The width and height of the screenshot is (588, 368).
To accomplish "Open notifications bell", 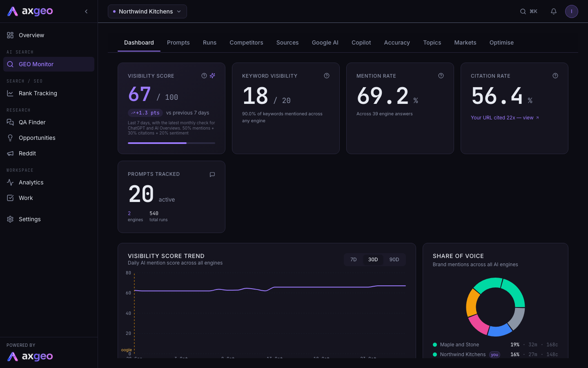I will [x=554, y=11].
